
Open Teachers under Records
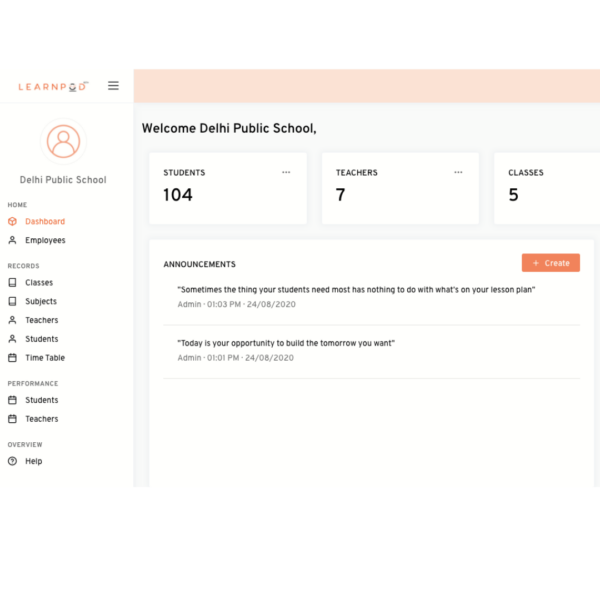[x=42, y=320]
